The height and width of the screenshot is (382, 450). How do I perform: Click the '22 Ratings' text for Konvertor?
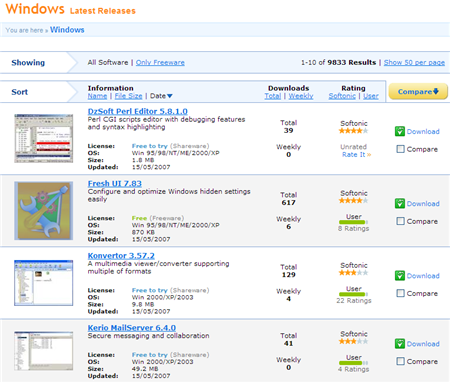[x=354, y=301]
